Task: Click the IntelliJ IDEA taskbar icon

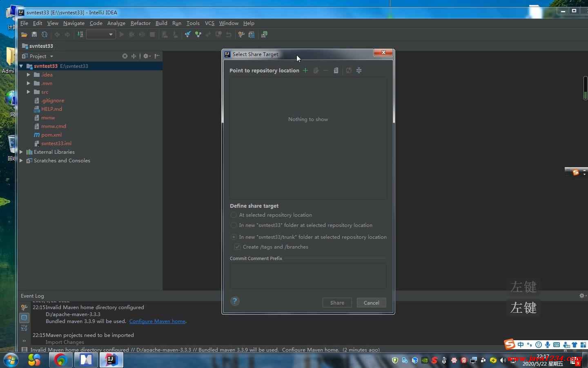Action: pyautogui.click(x=111, y=360)
